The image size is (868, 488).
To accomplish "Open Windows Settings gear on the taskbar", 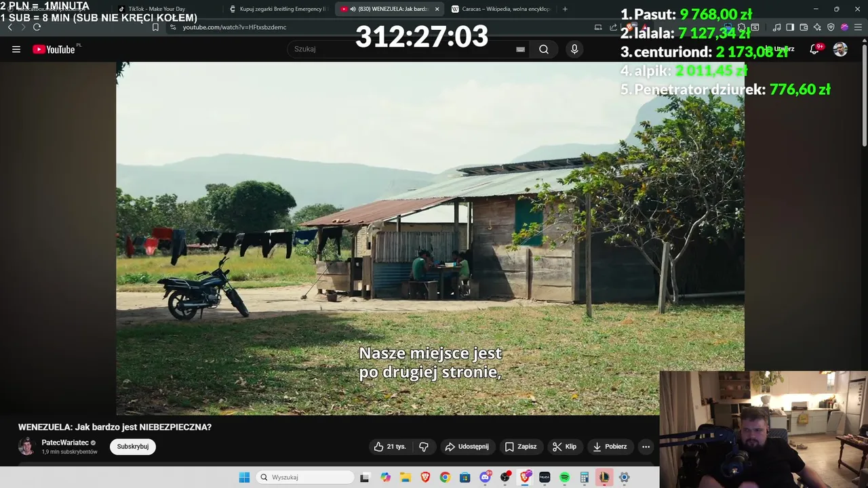I will [x=624, y=477].
